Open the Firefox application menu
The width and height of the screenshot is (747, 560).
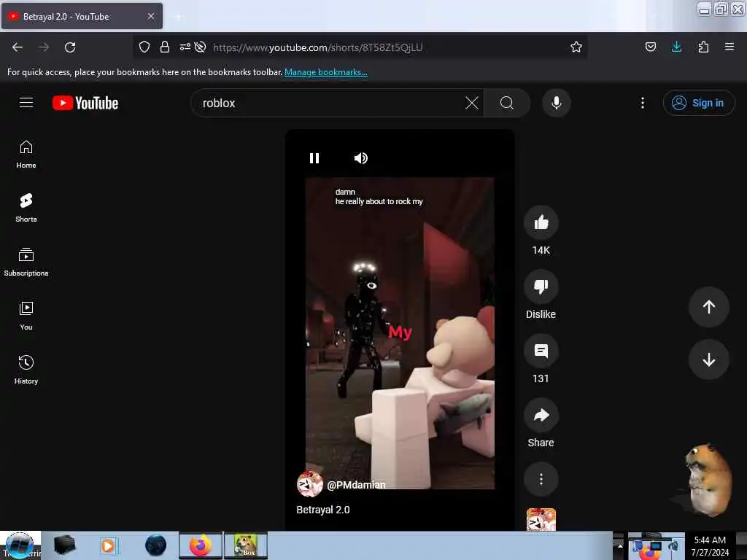(x=729, y=47)
